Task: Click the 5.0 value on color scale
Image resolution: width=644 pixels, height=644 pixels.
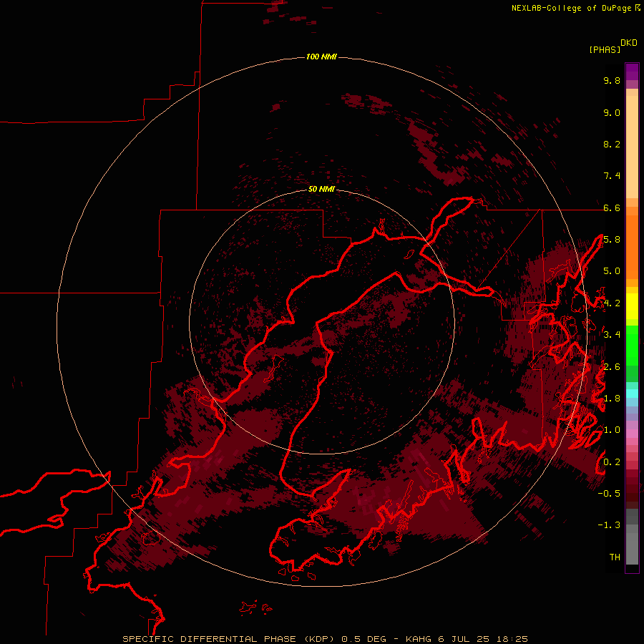Action: [x=612, y=271]
